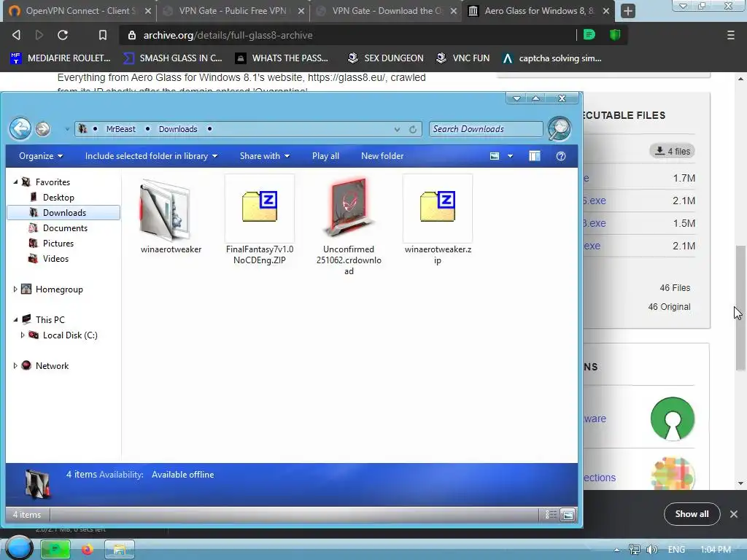The image size is (747, 560).
Task: Open Include selected folder in library dropdown
Action: pos(151,156)
